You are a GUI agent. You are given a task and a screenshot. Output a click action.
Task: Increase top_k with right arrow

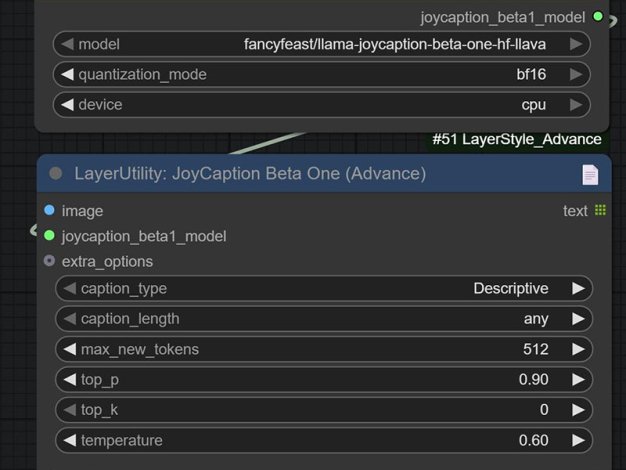pyautogui.click(x=578, y=410)
